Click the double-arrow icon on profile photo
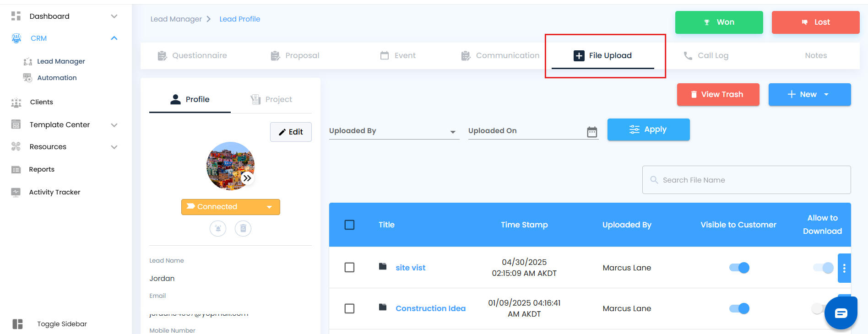868x334 pixels. coord(247,178)
